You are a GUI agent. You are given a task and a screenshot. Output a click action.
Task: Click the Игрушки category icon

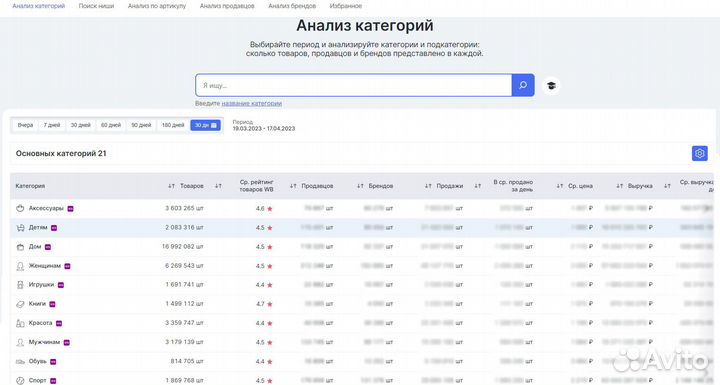pos(20,285)
